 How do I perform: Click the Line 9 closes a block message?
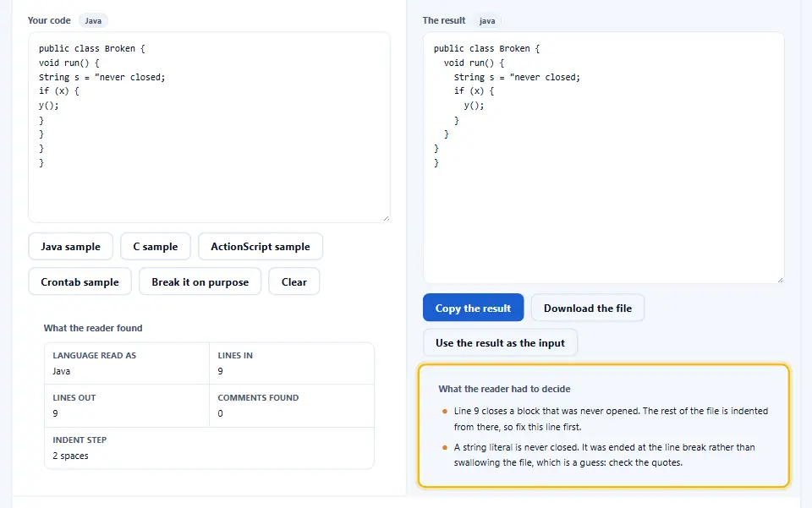[611, 419]
